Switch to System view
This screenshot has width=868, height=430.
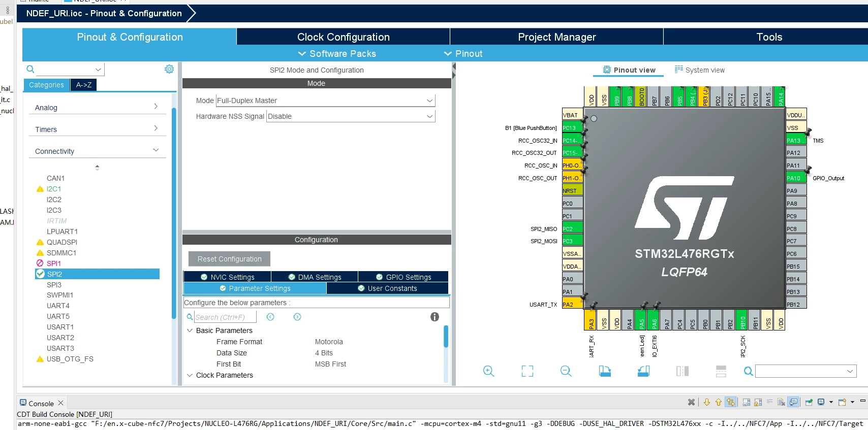point(700,70)
